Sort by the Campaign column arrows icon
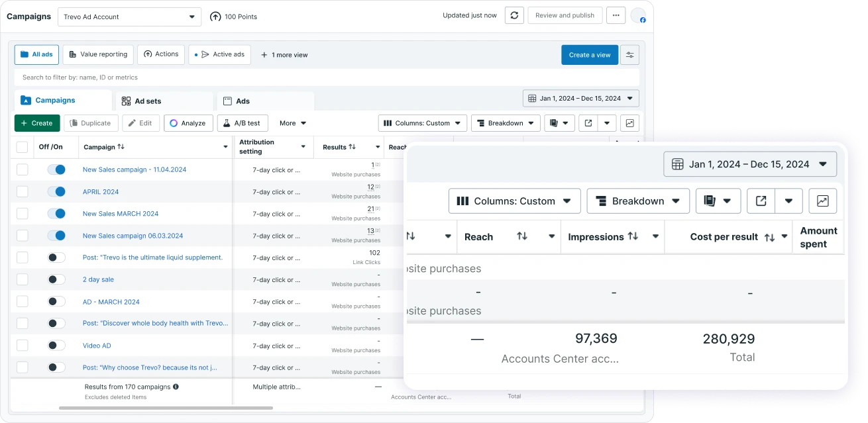Screen dimensions: 868x423 121,147
